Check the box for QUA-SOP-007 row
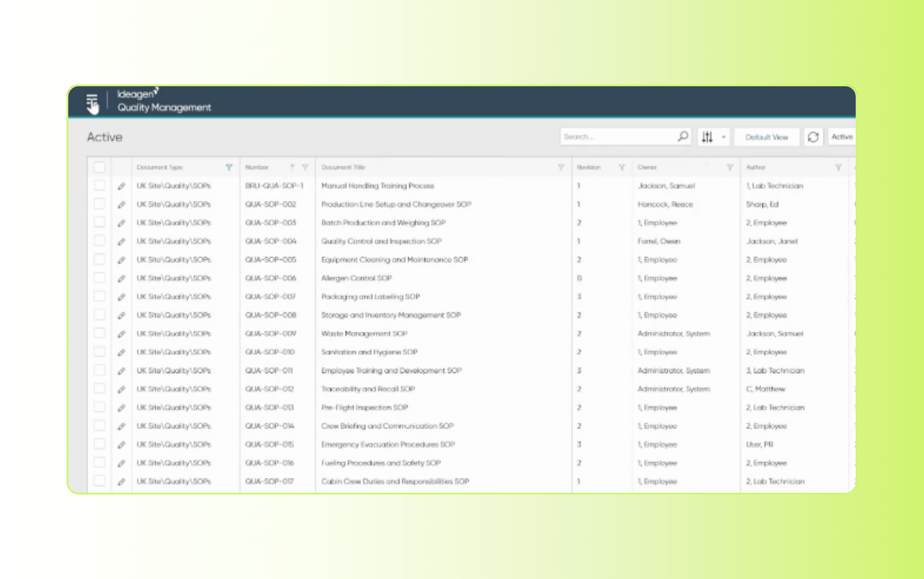 click(x=100, y=296)
